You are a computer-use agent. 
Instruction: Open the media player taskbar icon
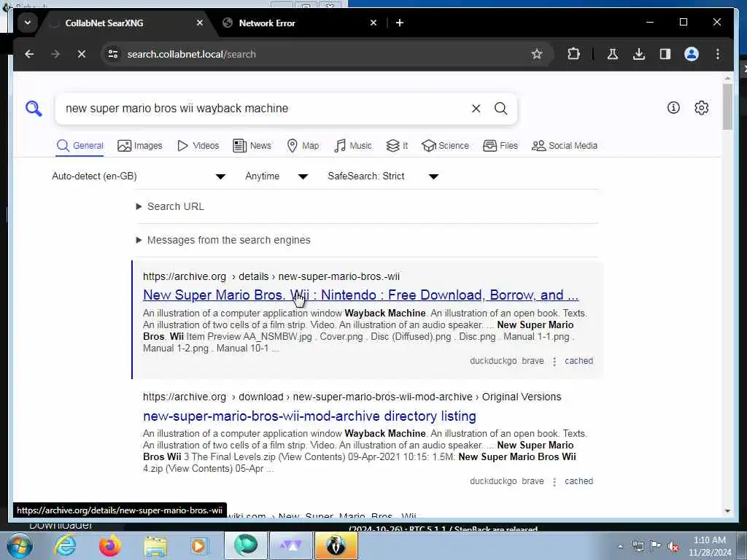[x=198, y=545]
